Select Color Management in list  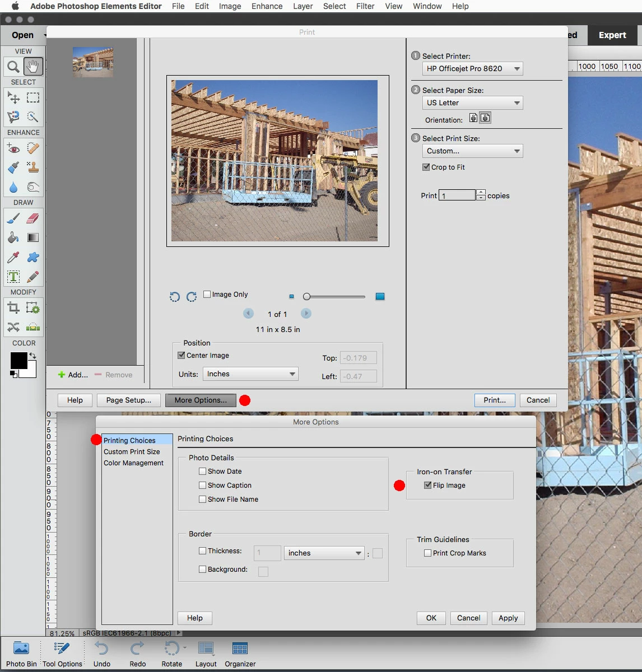point(133,463)
